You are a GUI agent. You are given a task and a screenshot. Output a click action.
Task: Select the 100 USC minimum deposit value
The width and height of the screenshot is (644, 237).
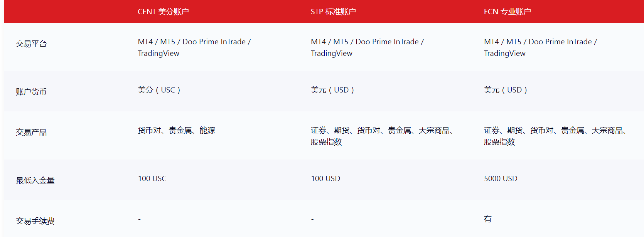click(152, 178)
